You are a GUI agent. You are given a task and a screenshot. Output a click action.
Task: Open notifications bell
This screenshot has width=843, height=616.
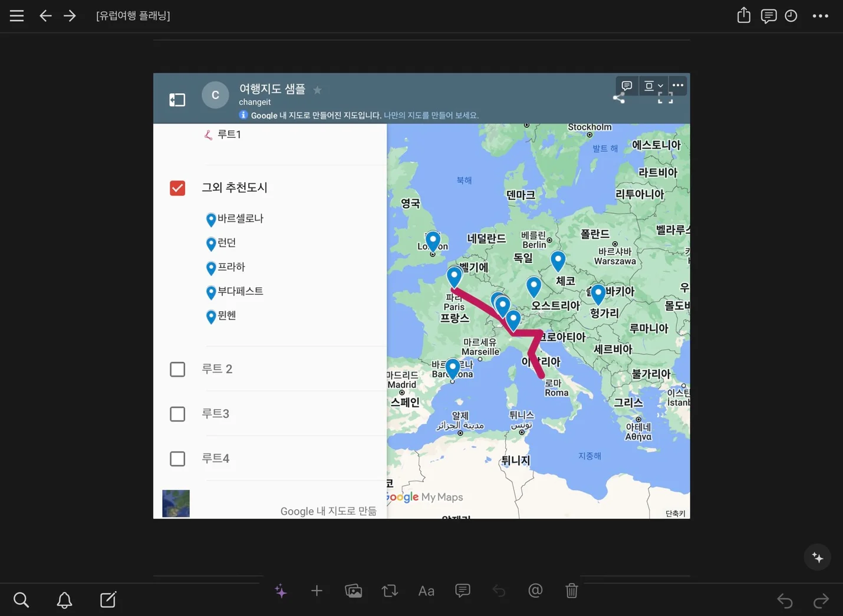(64, 600)
